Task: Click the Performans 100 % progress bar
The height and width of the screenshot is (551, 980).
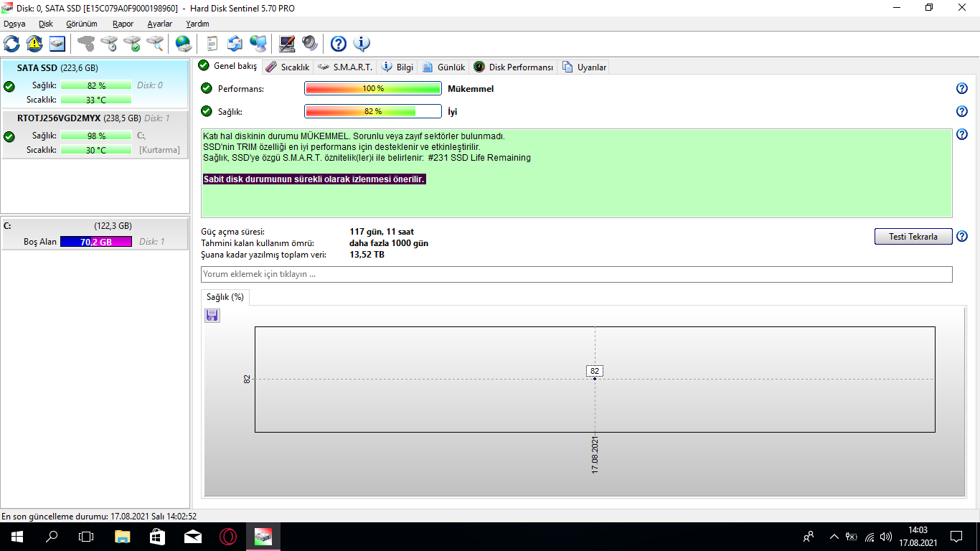Action: click(373, 89)
